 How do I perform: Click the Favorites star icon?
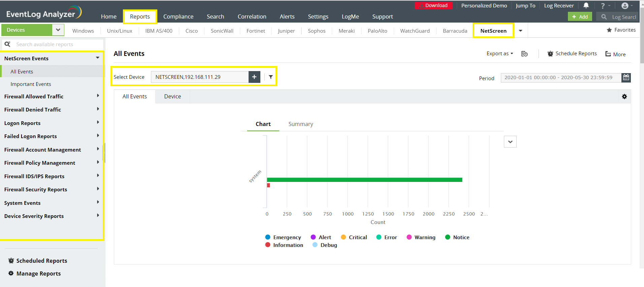point(609,30)
